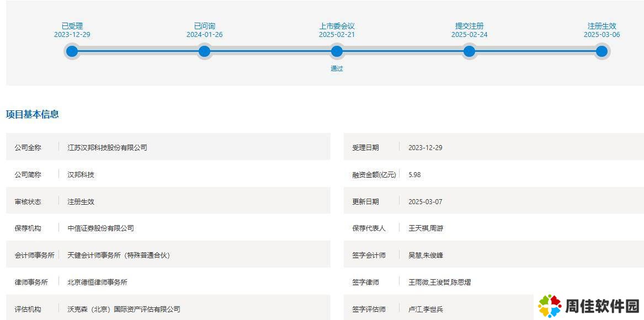Click the 项目基本信息 section heading

(x=33, y=115)
